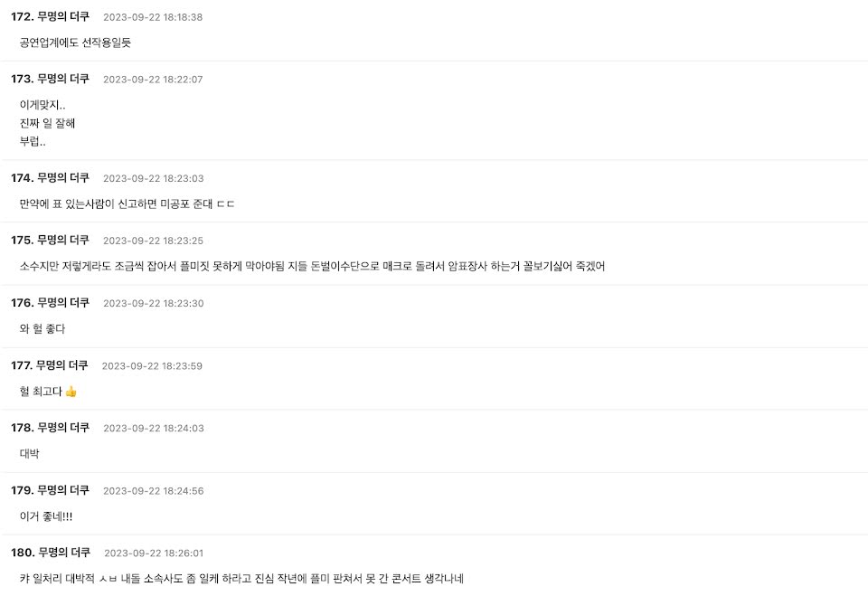Click the timestamp 2023-09-22 18:24:03
This screenshot has height=596, width=868.
click(x=154, y=428)
